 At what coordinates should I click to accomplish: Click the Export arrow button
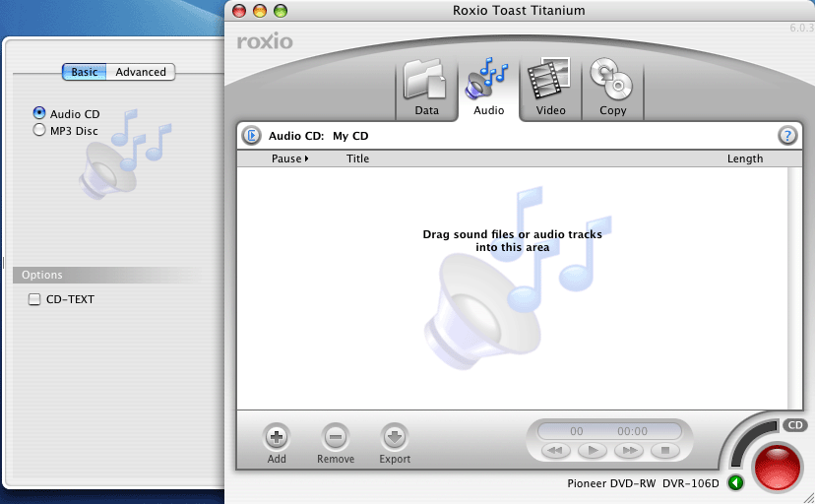click(395, 437)
